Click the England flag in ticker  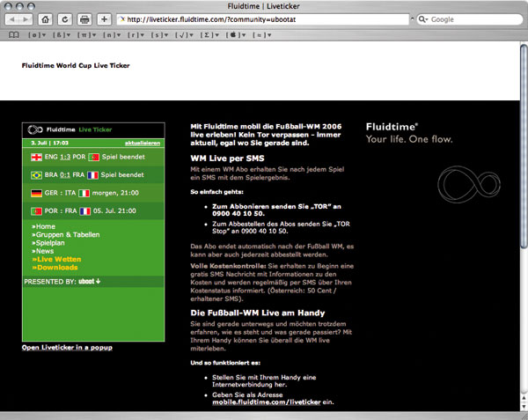pos(36,158)
